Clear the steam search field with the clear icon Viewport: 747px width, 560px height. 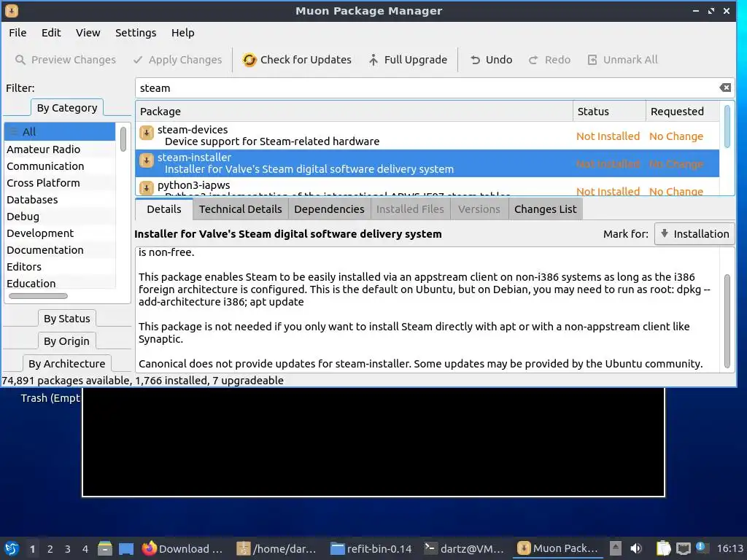(725, 87)
